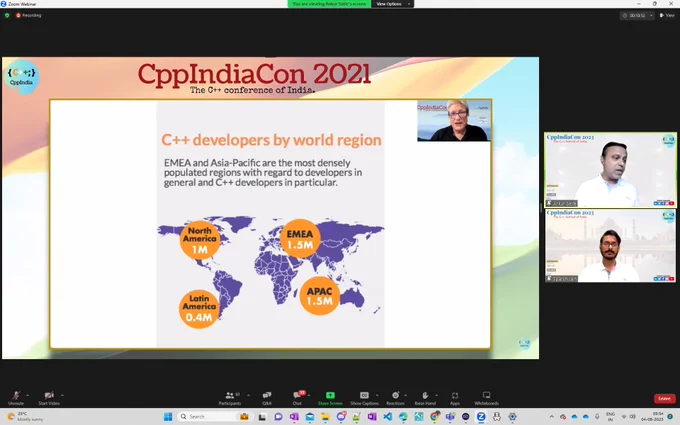Open video options arrow next to Start Video
This screenshot has height=425, width=680.
pos(62,395)
